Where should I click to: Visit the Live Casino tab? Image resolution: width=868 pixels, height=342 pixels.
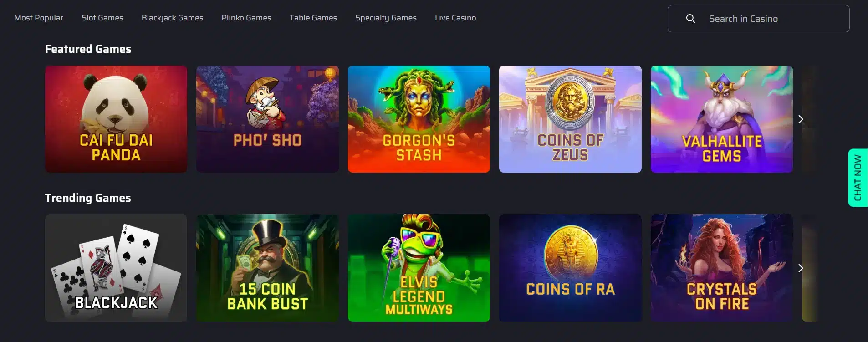click(455, 18)
